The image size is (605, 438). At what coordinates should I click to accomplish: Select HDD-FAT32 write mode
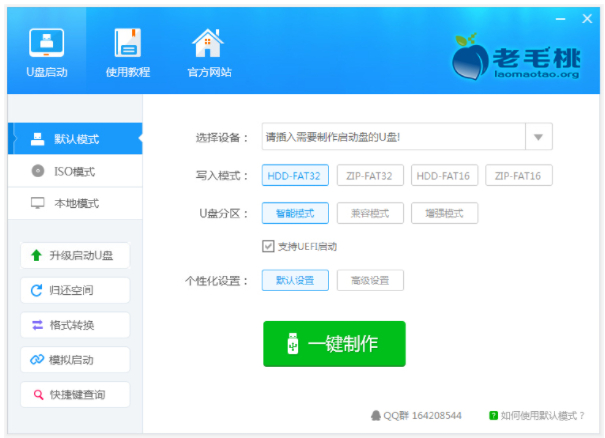click(295, 176)
